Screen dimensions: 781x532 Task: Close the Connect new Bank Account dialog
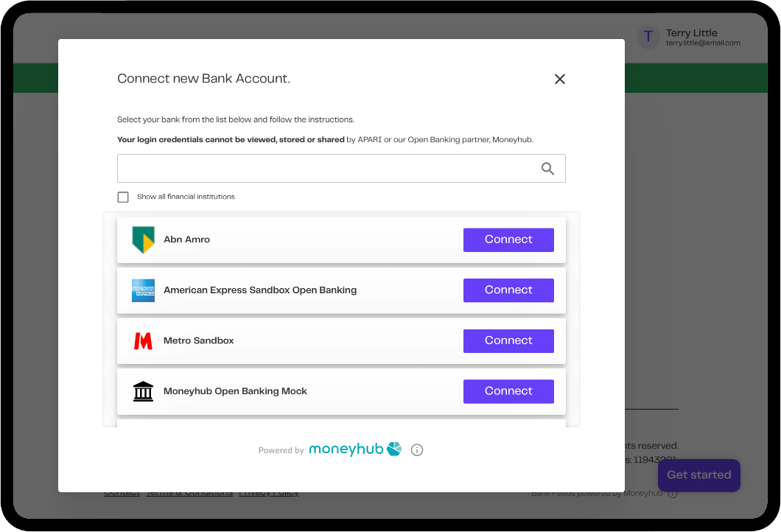point(560,79)
